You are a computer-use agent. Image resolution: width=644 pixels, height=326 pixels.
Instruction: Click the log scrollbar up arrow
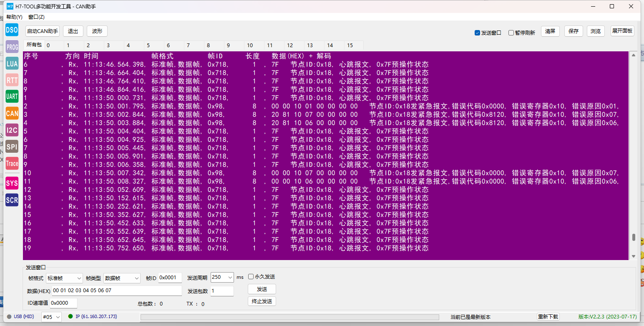(634, 55)
